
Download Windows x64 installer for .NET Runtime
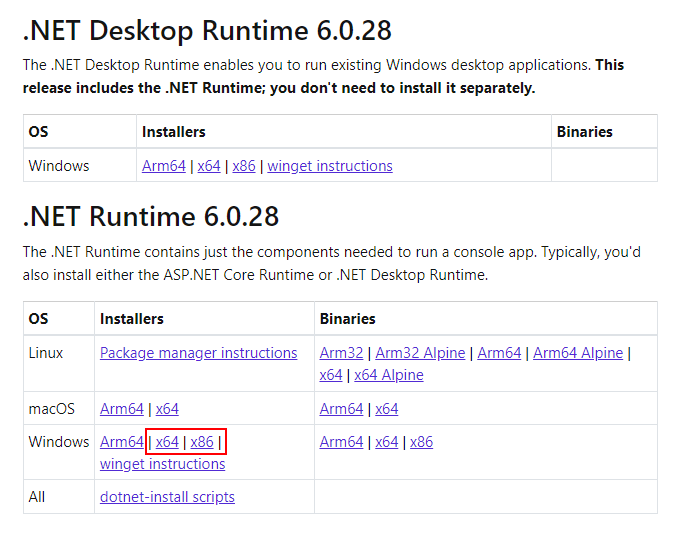point(167,441)
